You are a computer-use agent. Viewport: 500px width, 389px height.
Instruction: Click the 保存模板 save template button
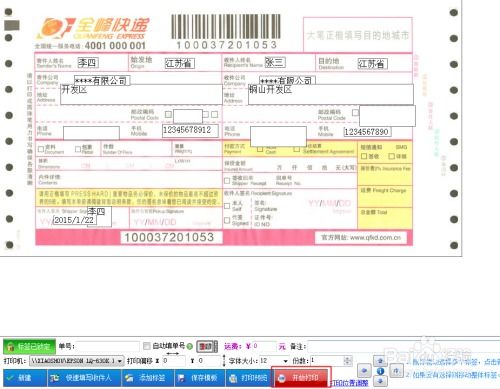199,378
